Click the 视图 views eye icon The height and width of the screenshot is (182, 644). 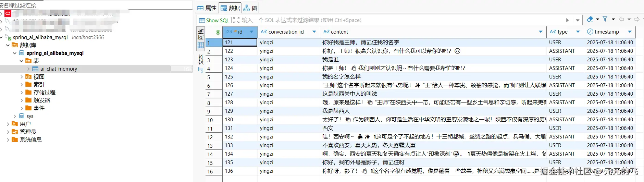click(28, 77)
